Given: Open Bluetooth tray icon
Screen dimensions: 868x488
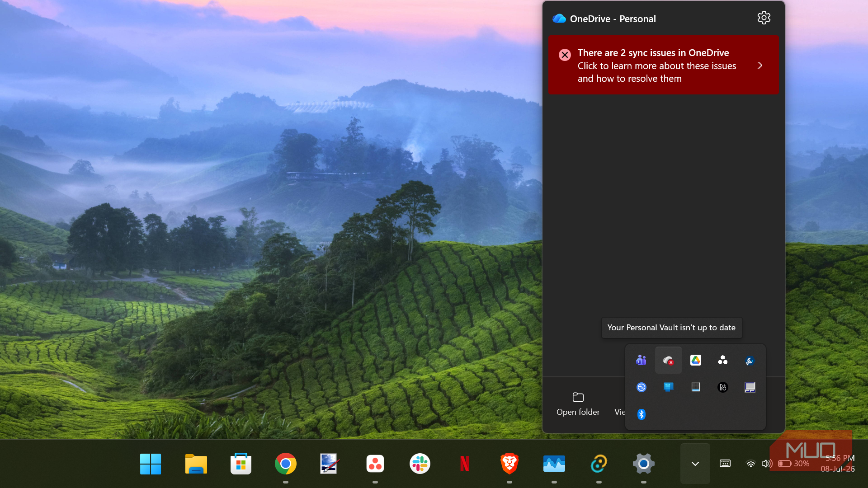Looking at the screenshot, I should coord(641,414).
